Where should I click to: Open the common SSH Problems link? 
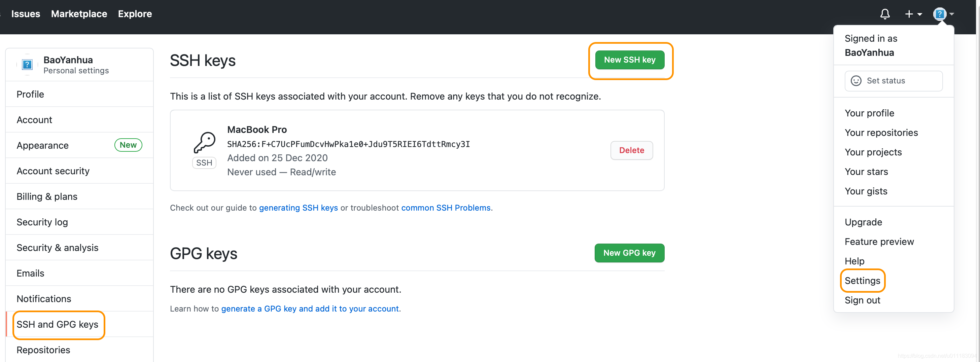pyautogui.click(x=446, y=208)
